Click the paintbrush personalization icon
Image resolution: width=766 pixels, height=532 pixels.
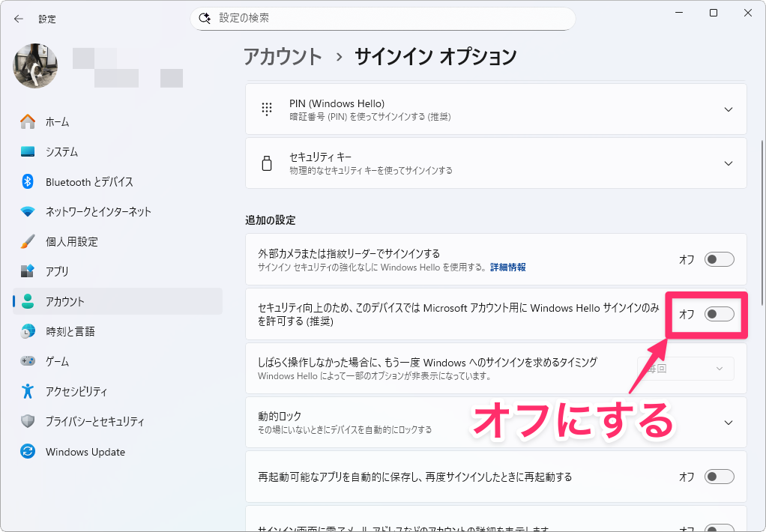pyautogui.click(x=28, y=242)
